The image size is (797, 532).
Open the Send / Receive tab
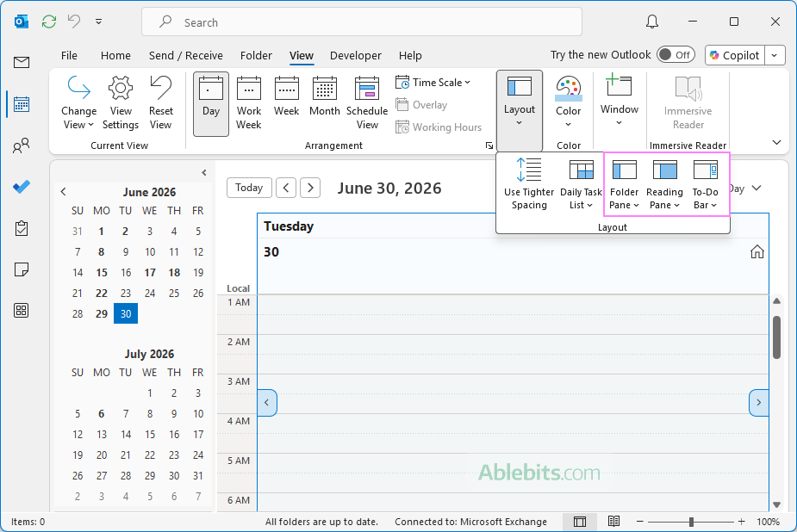click(185, 55)
